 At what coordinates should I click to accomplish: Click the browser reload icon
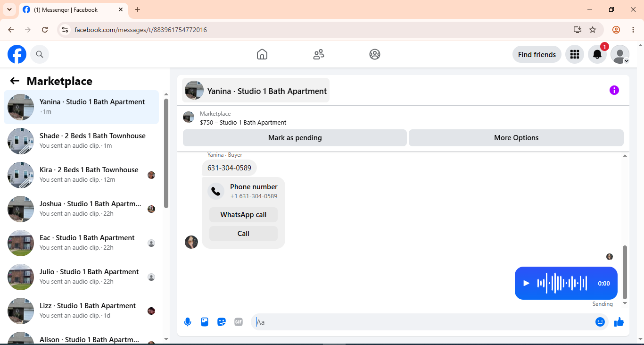pyautogui.click(x=45, y=30)
